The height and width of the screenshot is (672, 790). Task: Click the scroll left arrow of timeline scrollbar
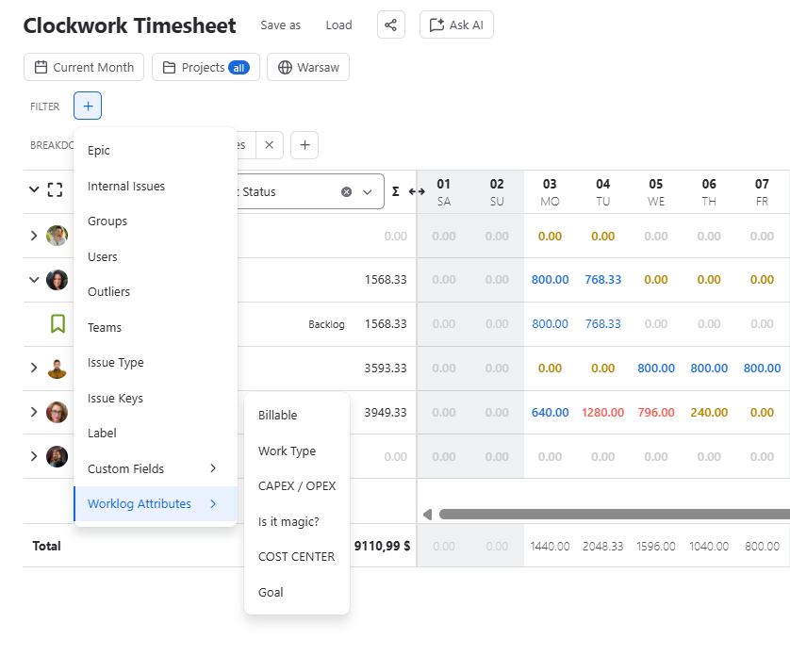point(427,515)
